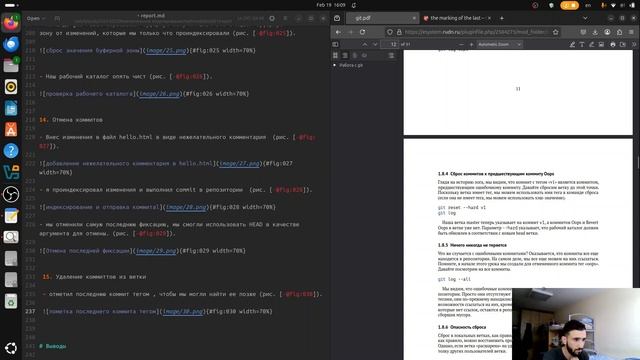The width and height of the screenshot is (640, 360).
Task: Show layers in PDF sidebar
Action: coord(364,55)
